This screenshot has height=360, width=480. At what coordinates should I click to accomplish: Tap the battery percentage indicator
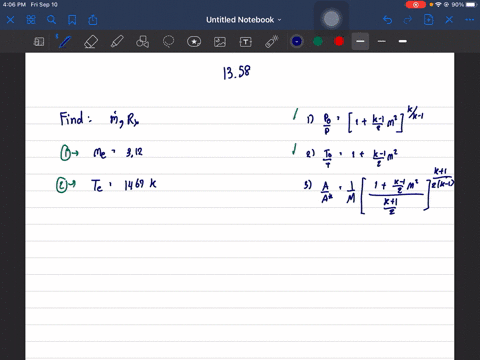click(x=457, y=5)
